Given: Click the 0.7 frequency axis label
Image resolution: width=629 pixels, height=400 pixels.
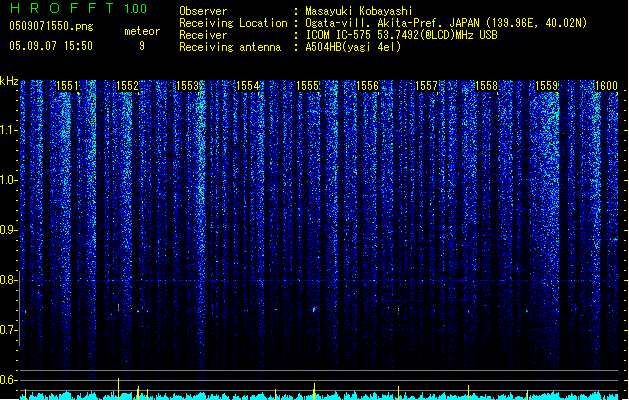Looking at the screenshot, I should (x=8, y=330).
